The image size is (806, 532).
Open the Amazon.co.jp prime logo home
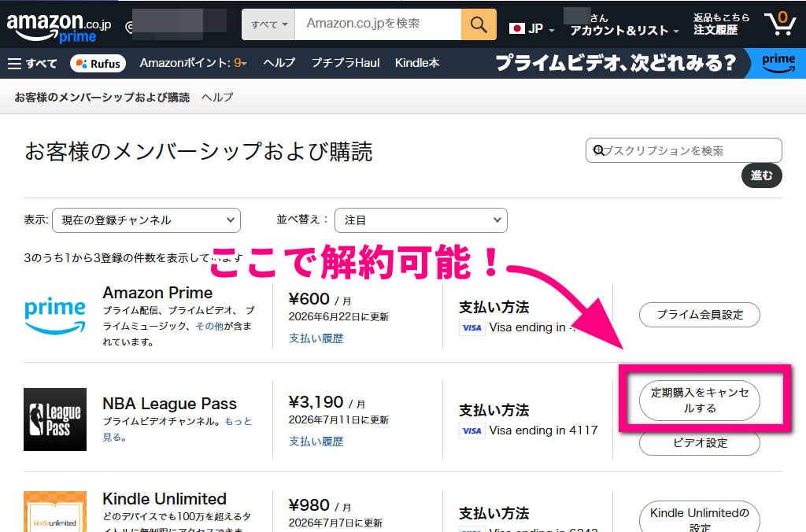point(58,27)
